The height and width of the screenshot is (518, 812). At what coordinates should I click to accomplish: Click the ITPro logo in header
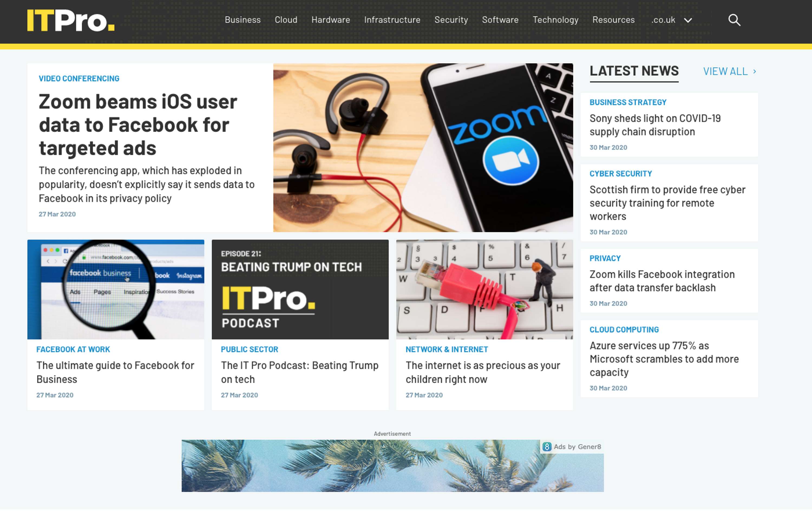click(x=71, y=20)
